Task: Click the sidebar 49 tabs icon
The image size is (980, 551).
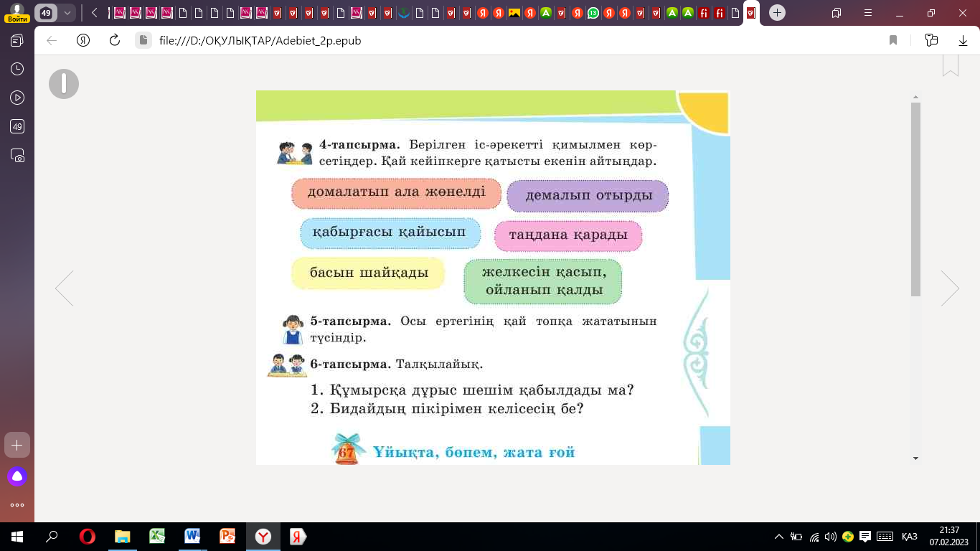Action: pyautogui.click(x=17, y=126)
